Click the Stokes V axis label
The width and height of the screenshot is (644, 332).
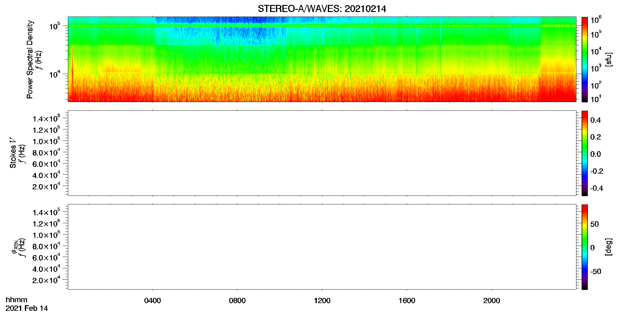click(13, 153)
